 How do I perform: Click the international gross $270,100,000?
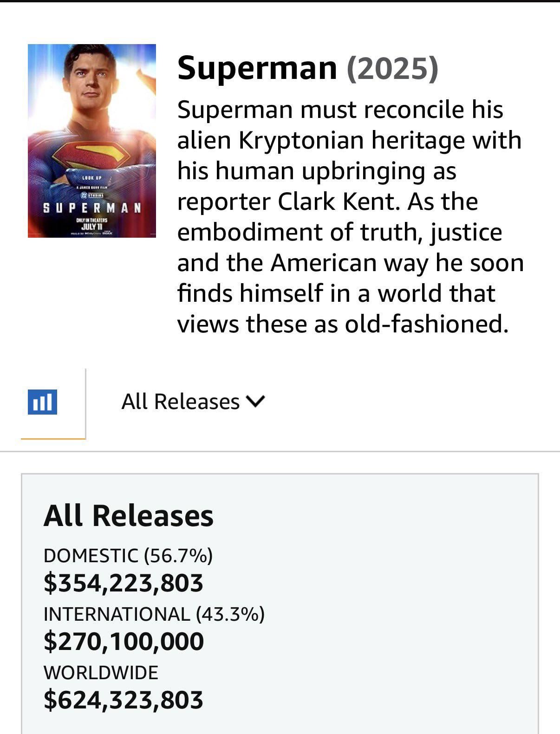click(x=124, y=641)
